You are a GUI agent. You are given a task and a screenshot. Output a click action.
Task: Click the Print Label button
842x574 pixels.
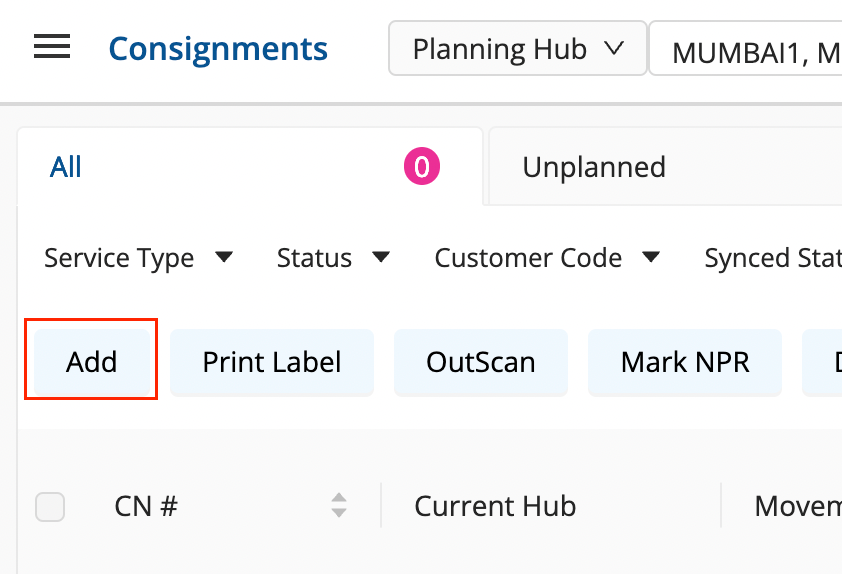[272, 361]
